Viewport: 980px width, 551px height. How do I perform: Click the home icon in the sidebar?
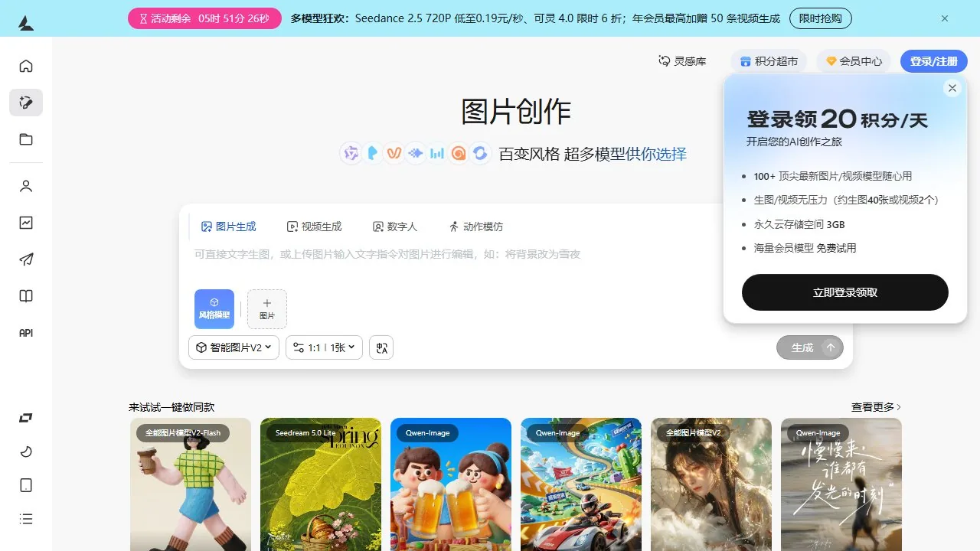tap(26, 66)
